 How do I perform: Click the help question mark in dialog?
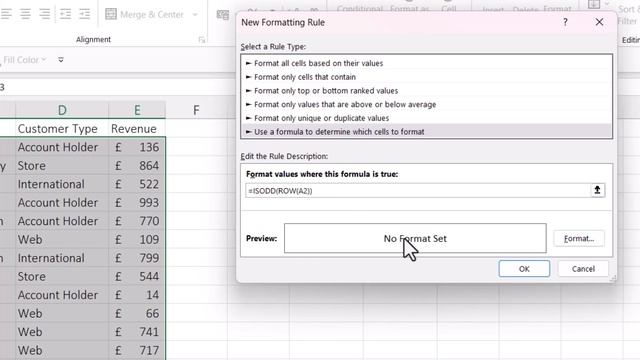tap(565, 22)
